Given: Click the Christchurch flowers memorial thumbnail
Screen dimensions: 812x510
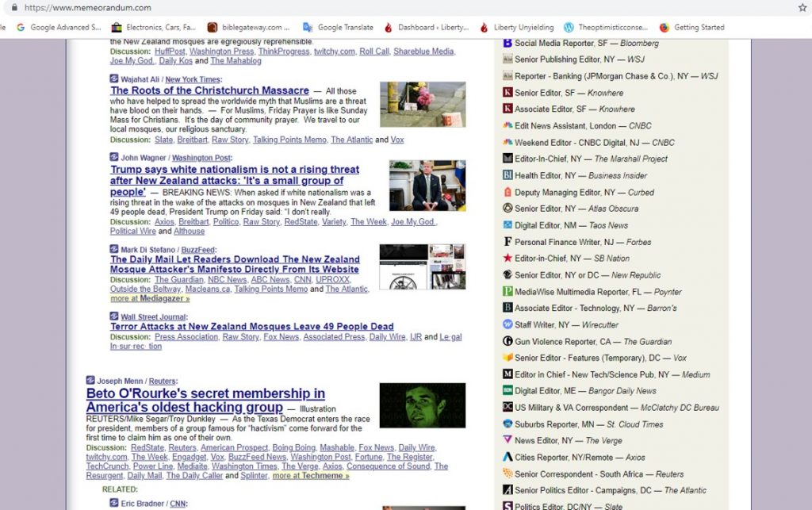Looking at the screenshot, I should (423, 105).
